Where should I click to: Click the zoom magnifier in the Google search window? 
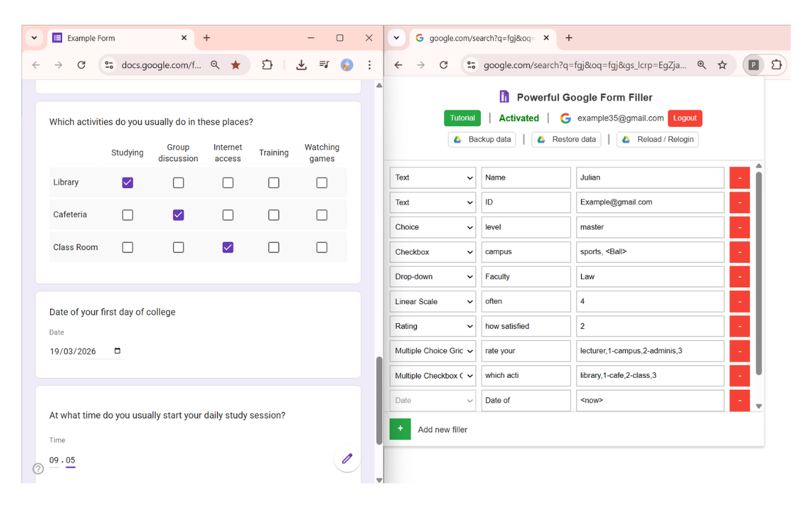(x=702, y=65)
